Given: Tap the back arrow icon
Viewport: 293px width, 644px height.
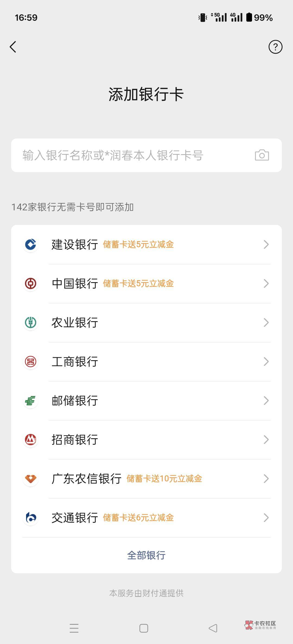Looking at the screenshot, I should 13,47.
